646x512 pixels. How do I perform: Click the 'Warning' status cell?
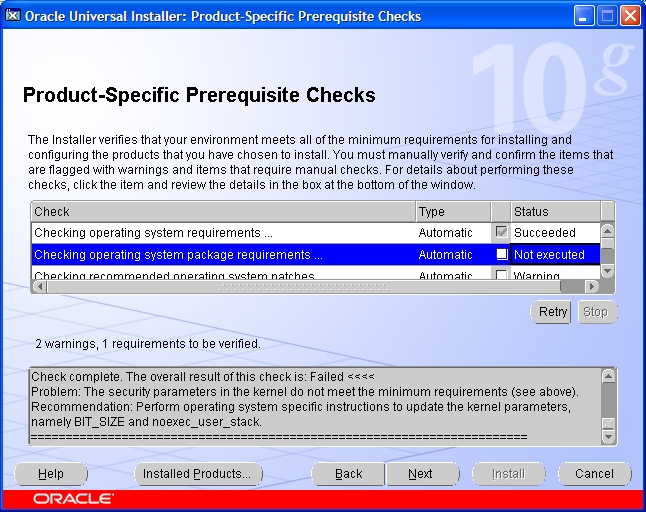pos(555,274)
